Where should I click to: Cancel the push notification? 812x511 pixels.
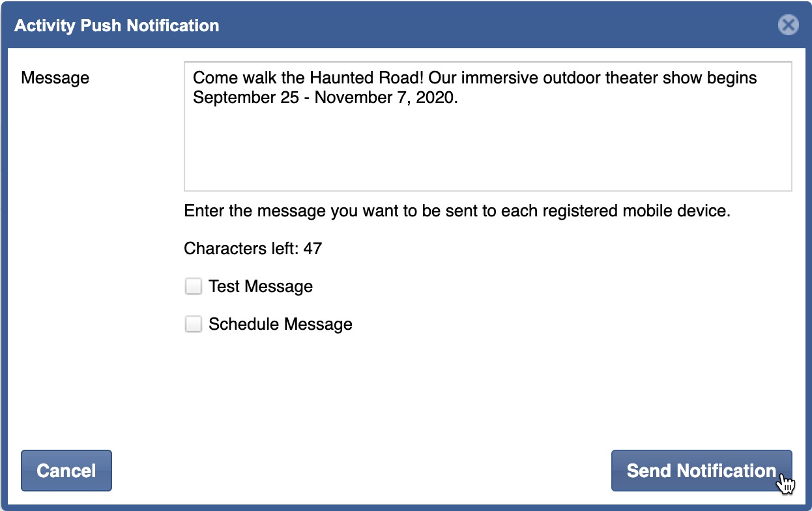(x=66, y=471)
